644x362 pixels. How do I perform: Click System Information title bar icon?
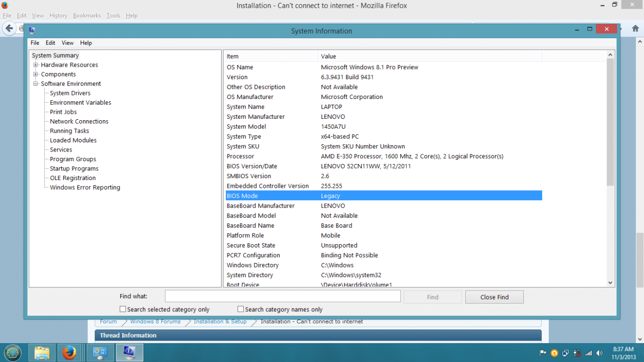tap(32, 31)
